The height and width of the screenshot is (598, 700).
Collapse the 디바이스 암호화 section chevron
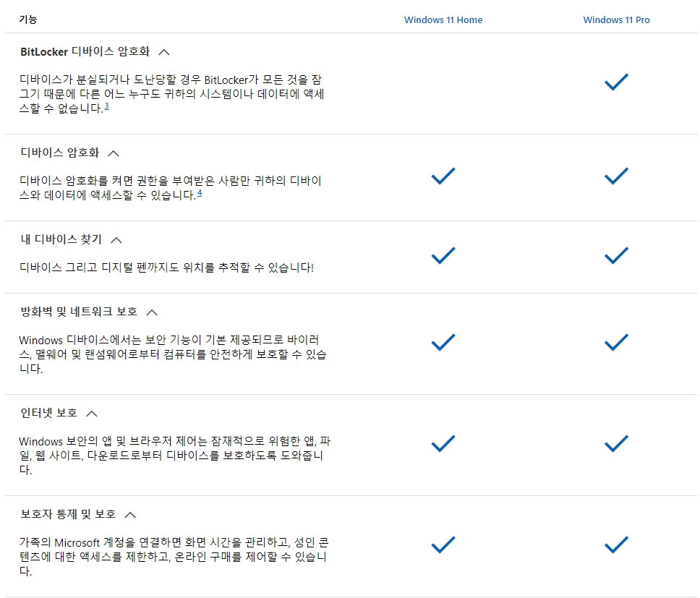click(114, 153)
